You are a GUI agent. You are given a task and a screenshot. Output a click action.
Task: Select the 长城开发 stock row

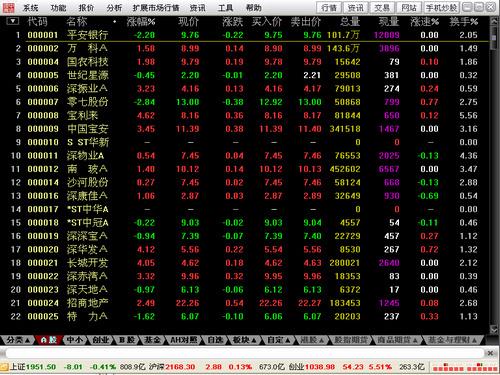(x=247, y=263)
